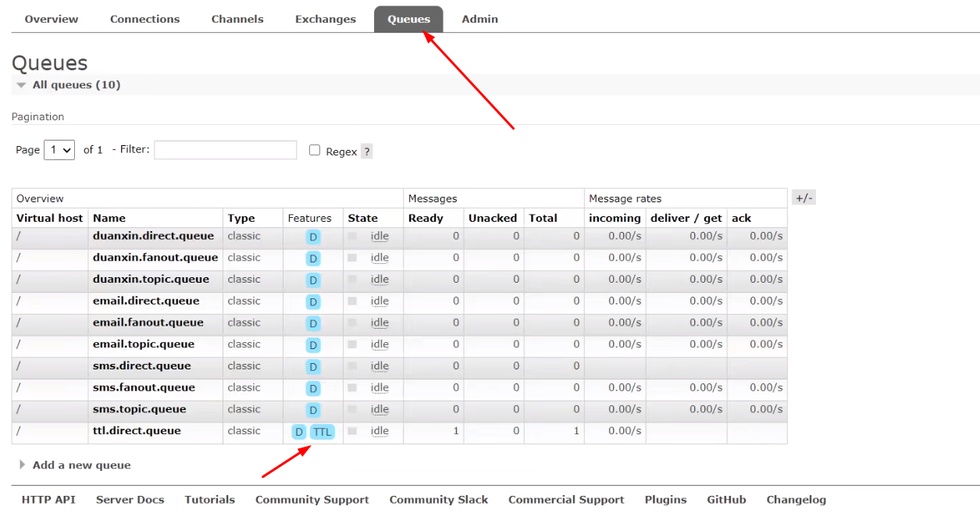
Task: Open sms.topic.queue details
Action: coord(140,409)
